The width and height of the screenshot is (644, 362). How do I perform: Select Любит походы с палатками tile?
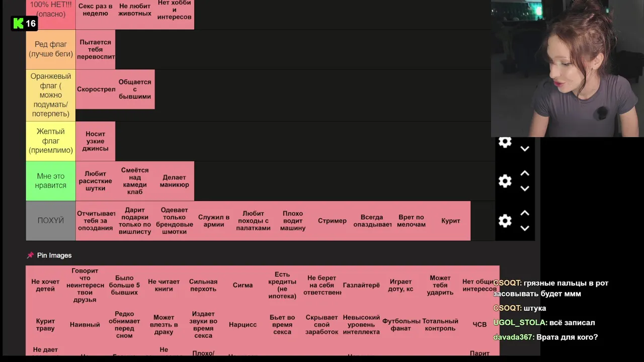tap(253, 221)
